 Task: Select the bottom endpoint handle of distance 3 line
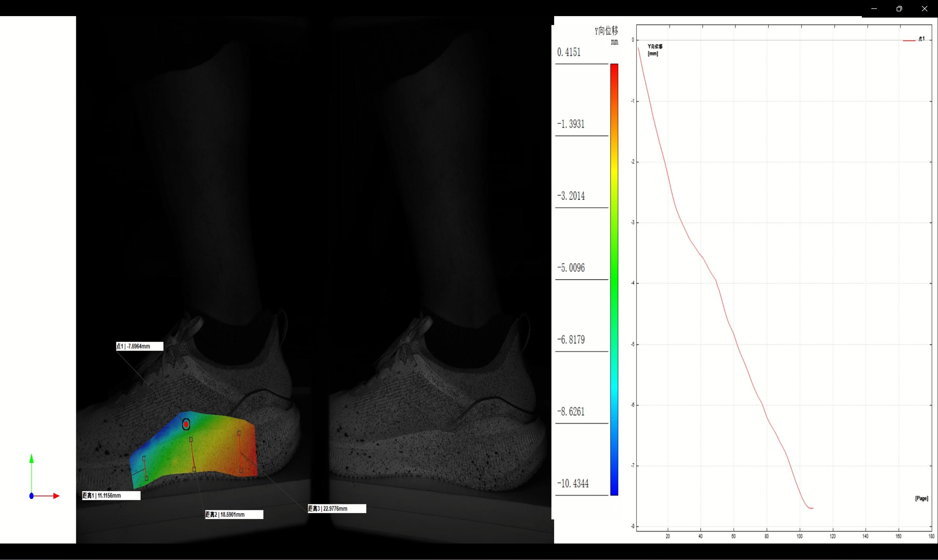[x=241, y=470]
